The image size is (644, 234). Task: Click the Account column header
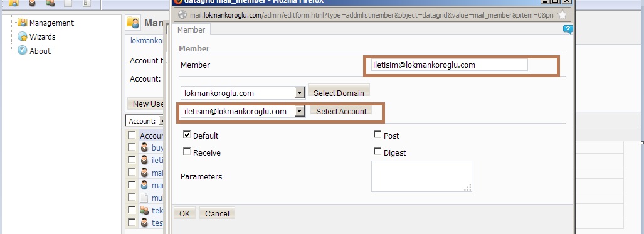point(152,136)
